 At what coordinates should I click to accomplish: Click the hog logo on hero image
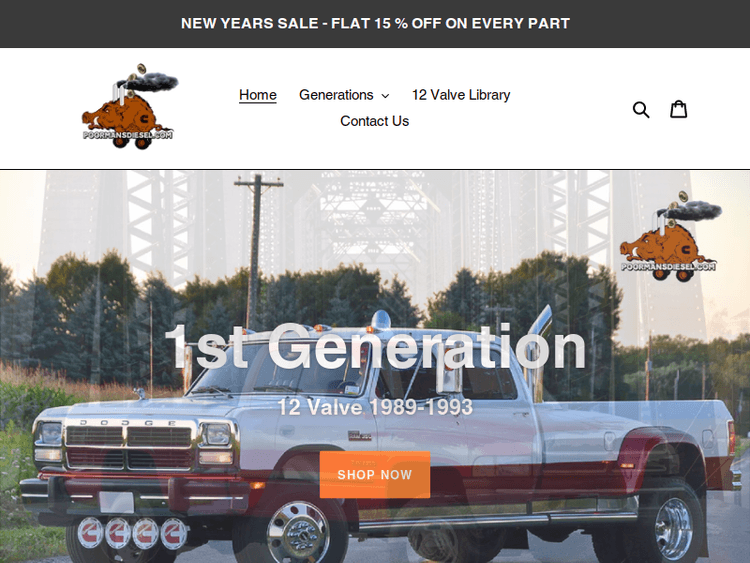(x=670, y=236)
